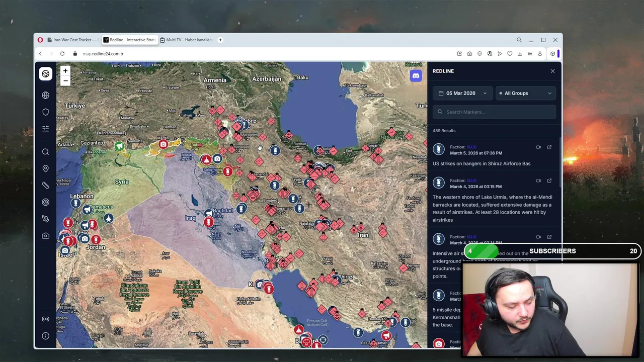Open browser tab search magnifier

pyautogui.click(x=519, y=40)
